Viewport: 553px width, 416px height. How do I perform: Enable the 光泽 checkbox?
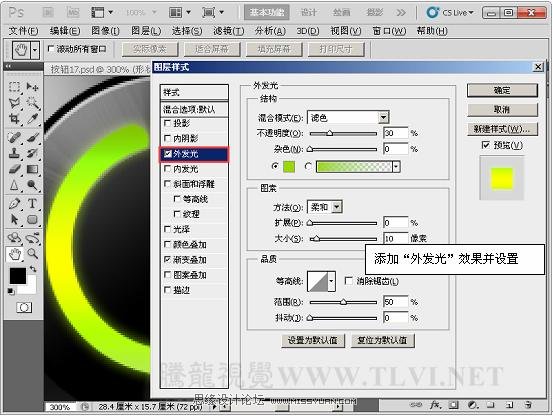coord(168,230)
